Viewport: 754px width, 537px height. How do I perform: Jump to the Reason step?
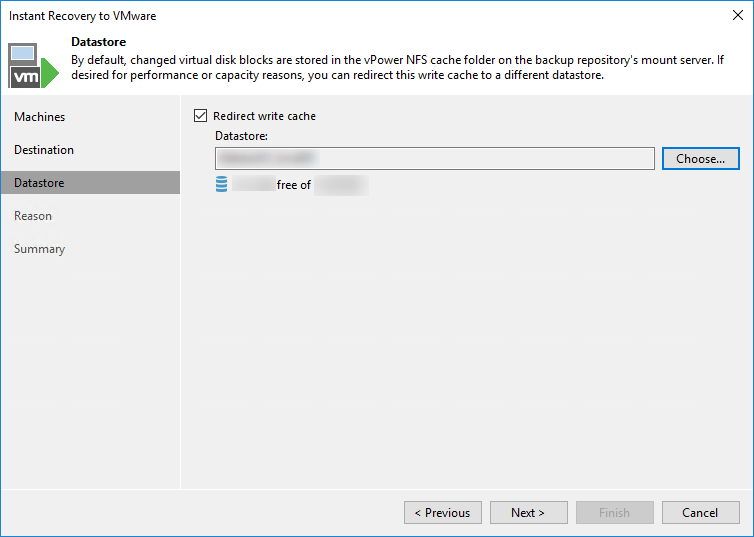point(33,216)
